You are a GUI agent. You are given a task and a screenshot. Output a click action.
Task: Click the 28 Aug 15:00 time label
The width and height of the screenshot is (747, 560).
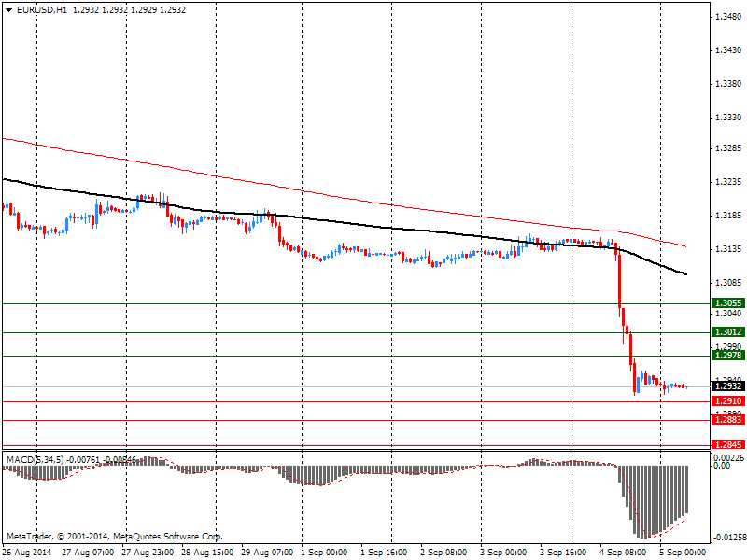pyautogui.click(x=207, y=553)
